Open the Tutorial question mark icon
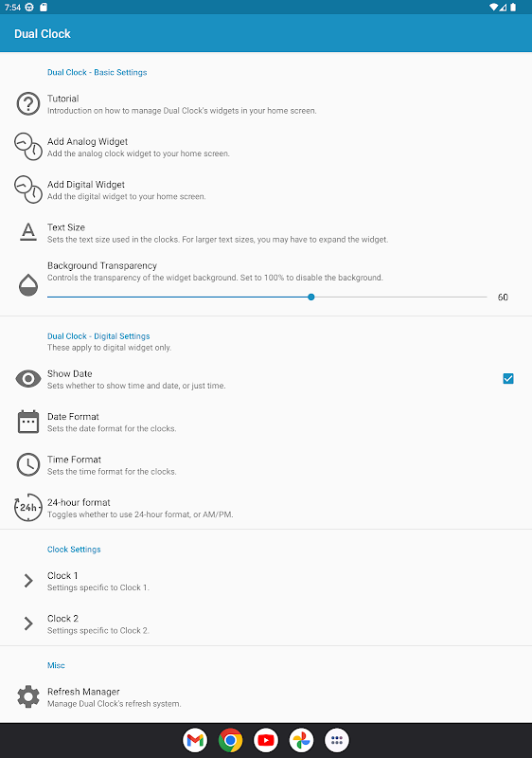This screenshot has width=532, height=758. (x=28, y=104)
